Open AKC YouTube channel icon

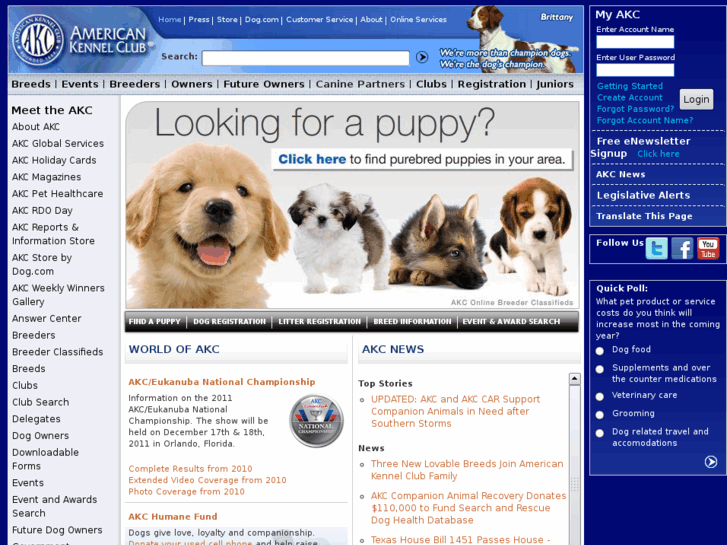pos(708,248)
